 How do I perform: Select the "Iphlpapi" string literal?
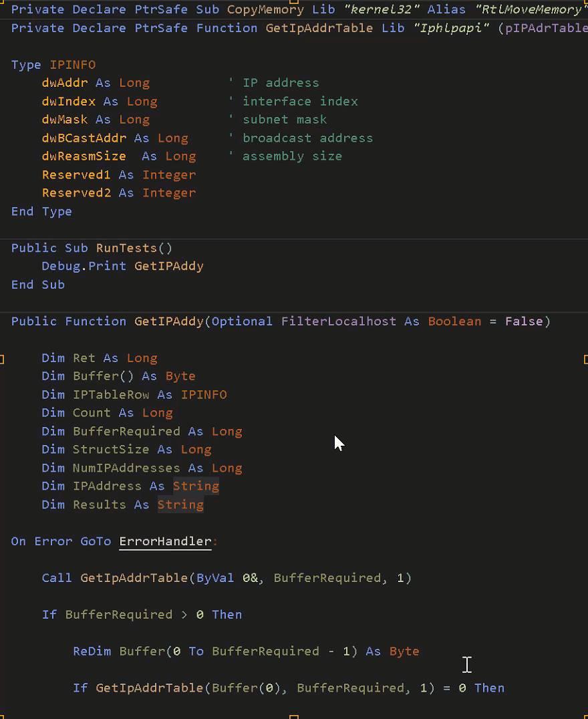point(450,28)
